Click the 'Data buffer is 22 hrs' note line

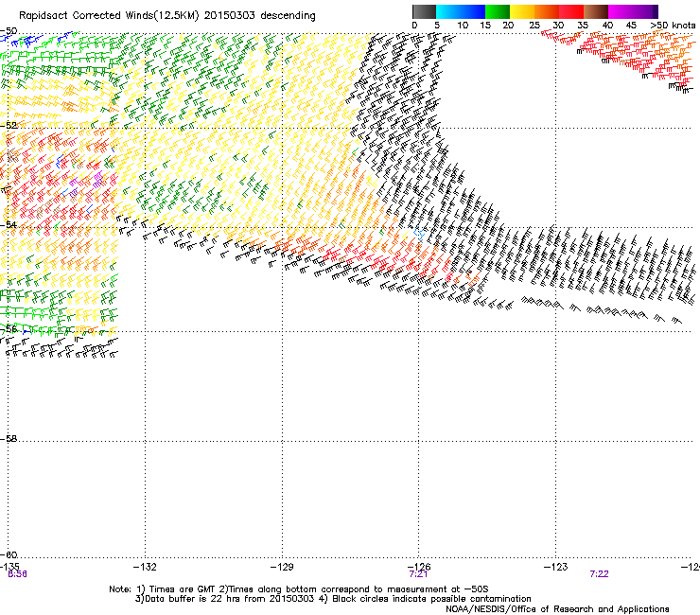tap(333, 599)
